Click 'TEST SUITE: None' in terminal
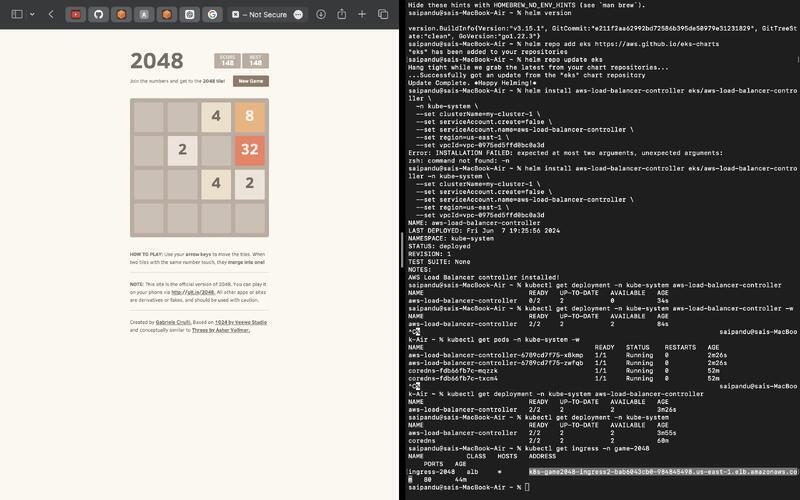The width and height of the screenshot is (800, 500). coord(439,262)
